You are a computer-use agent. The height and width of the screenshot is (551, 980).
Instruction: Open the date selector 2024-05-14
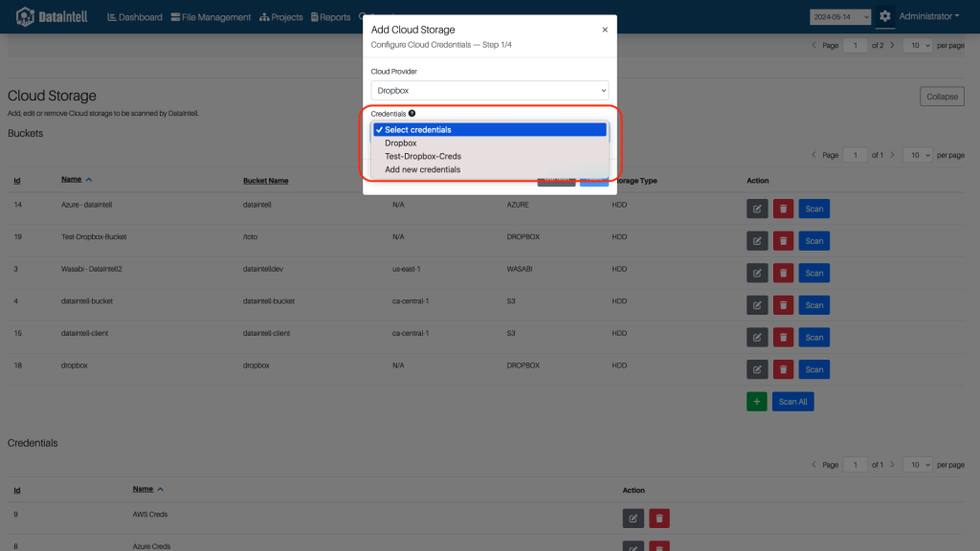pos(840,17)
